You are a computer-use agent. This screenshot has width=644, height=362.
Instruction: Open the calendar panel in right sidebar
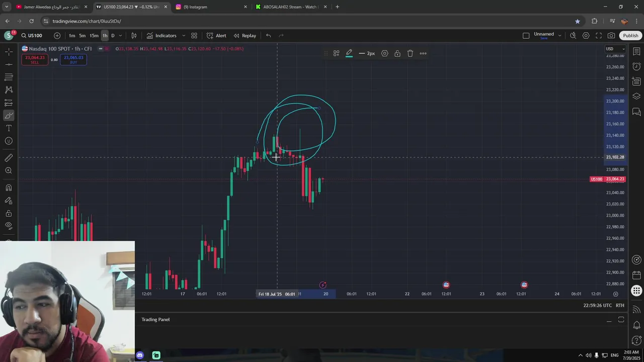click(636, 276)
